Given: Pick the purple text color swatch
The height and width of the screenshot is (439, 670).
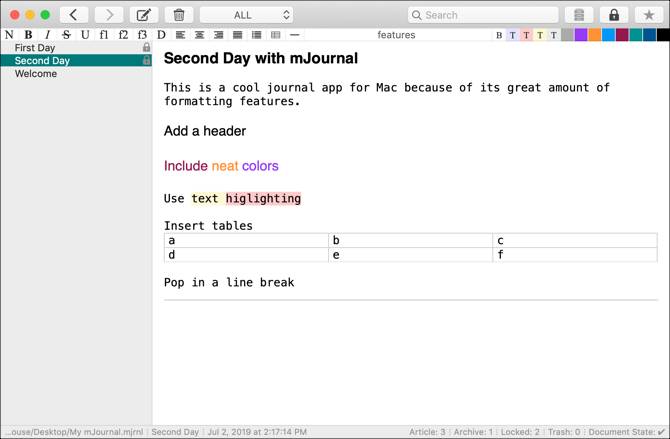Looking at the screenshot, I should pos(581,35).
